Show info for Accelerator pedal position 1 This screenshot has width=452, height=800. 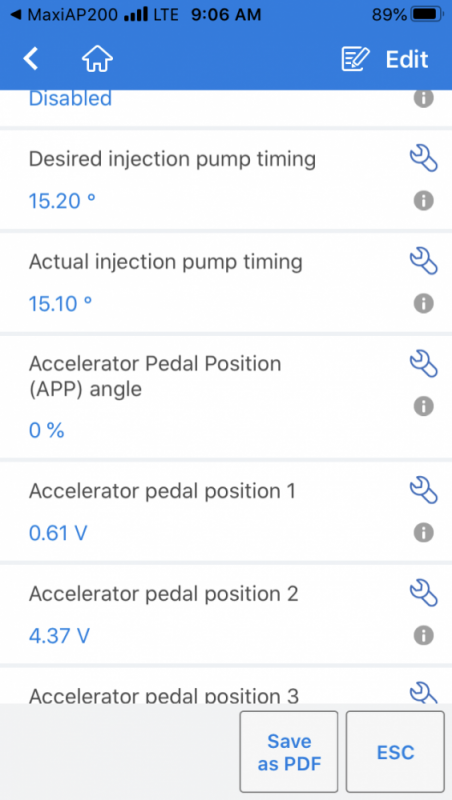pyautogui.click(x=423, y=533)
